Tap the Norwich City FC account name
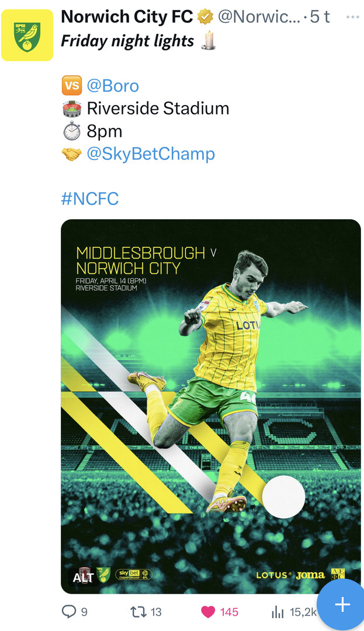Viewport: 364px width, 631px height. tap(127, 17)
